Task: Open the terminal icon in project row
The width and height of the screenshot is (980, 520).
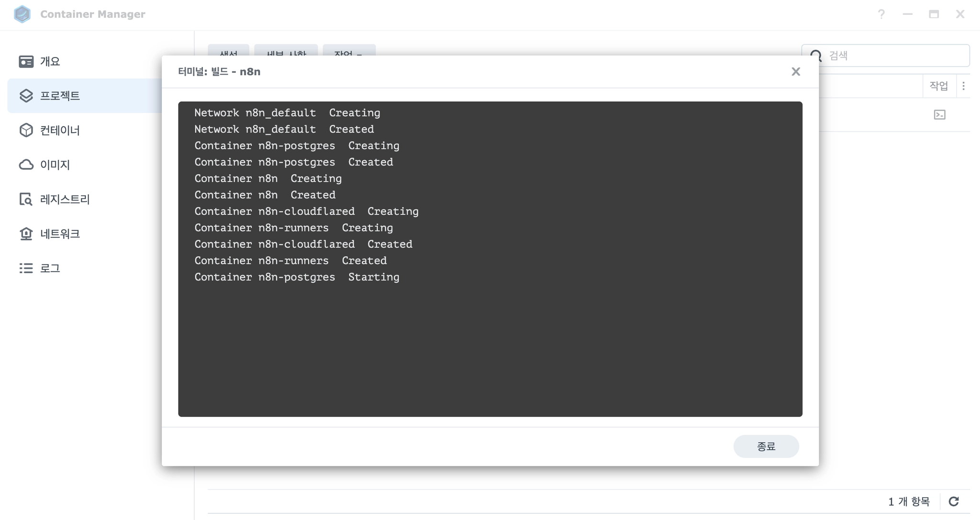Action: [x=939, y=115]
